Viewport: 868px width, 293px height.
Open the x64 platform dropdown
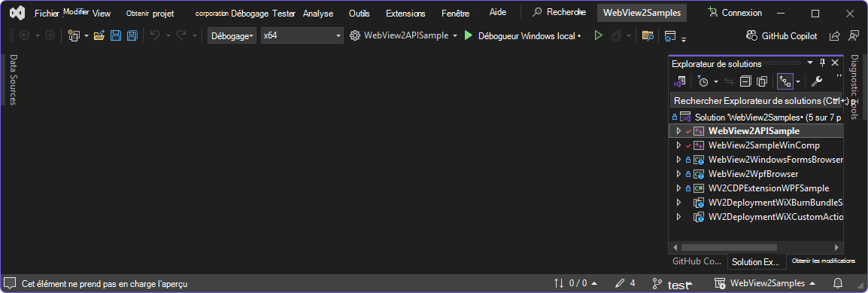(302, 36)
